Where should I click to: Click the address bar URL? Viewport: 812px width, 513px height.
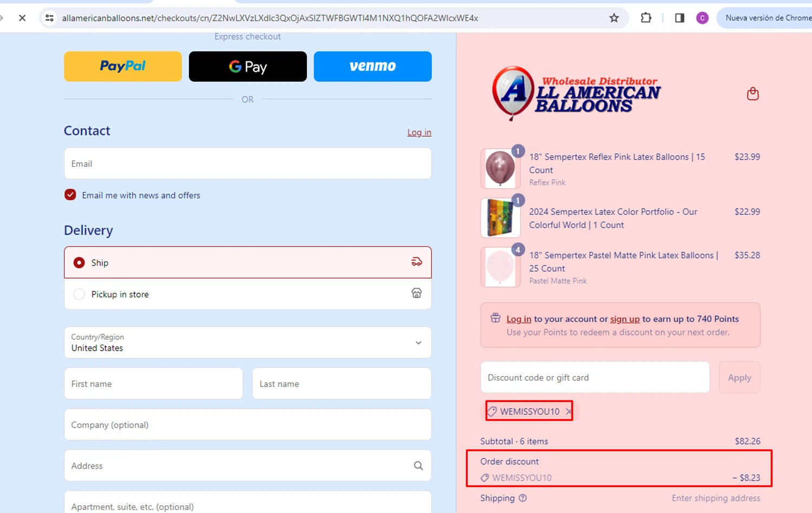270,18
